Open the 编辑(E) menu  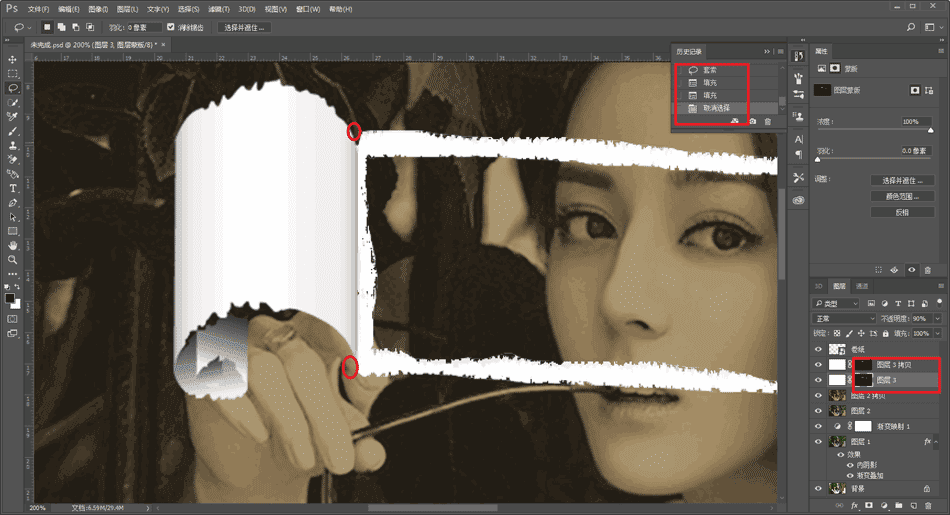click(x=68, y=9)
